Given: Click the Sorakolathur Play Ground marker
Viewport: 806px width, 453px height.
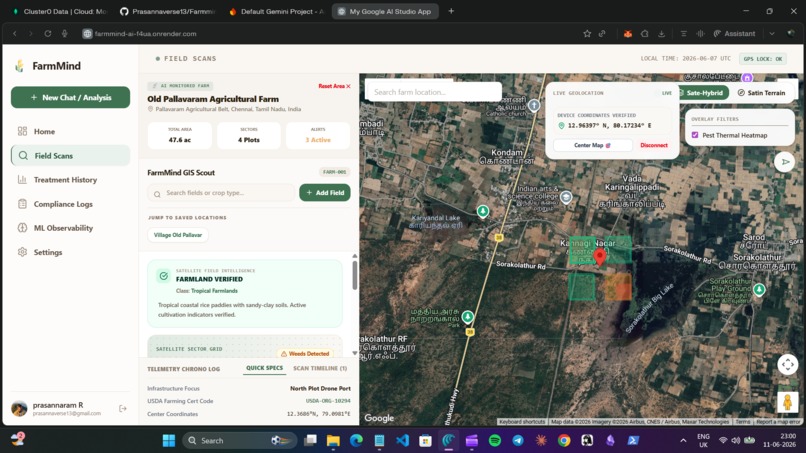Looking at the screenshot, I should (759, 290).
